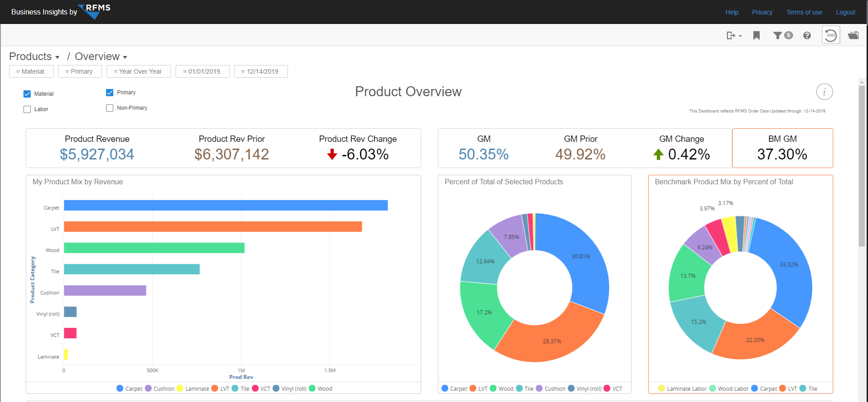Change the 01/01/2019 start date filter
The height and width of the screenshot is (402, 868).
point(203,71)
